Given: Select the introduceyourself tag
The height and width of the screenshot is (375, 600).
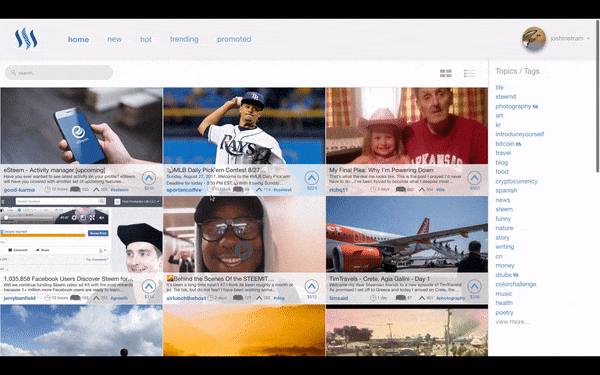Looking at the screenshot, I should [x=519, y=134].
